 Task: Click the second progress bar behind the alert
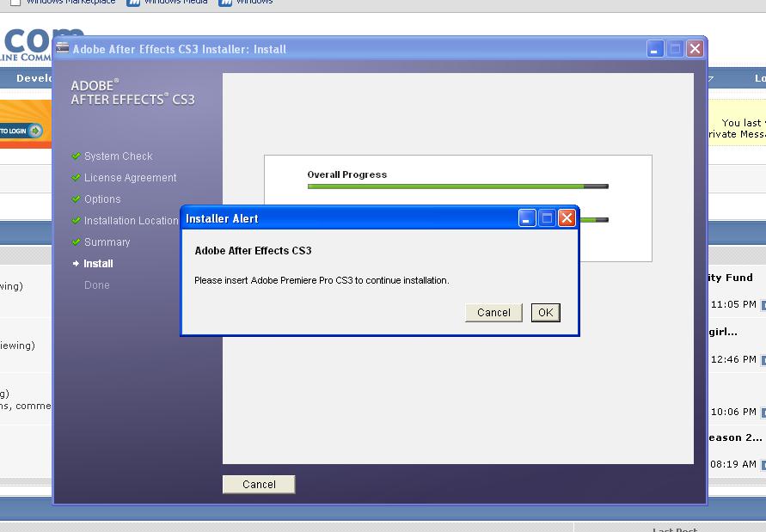coord(594,220)
